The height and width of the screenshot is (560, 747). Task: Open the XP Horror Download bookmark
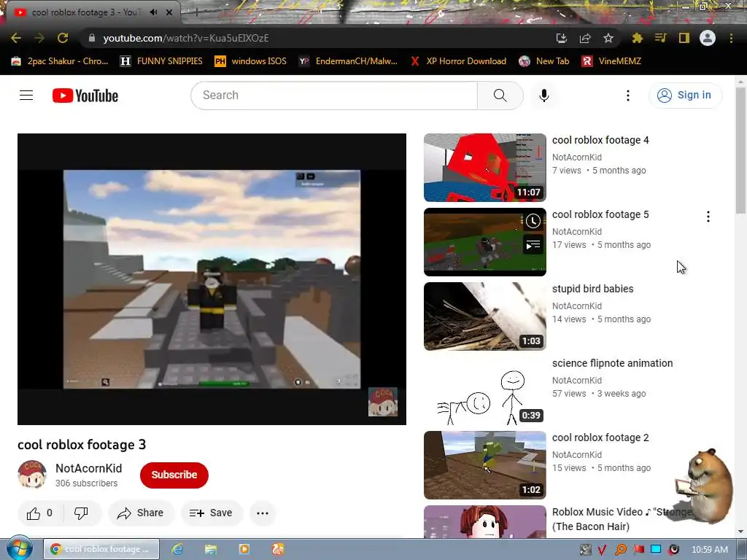[x=458, y=61]
